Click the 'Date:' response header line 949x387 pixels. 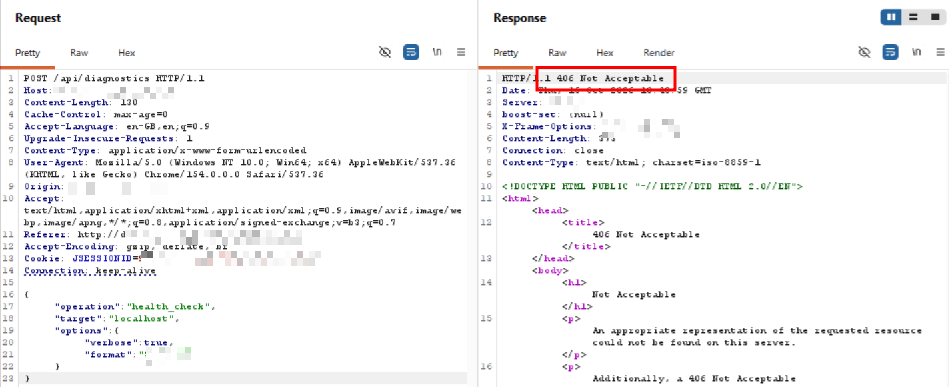(x=607, y=90)
